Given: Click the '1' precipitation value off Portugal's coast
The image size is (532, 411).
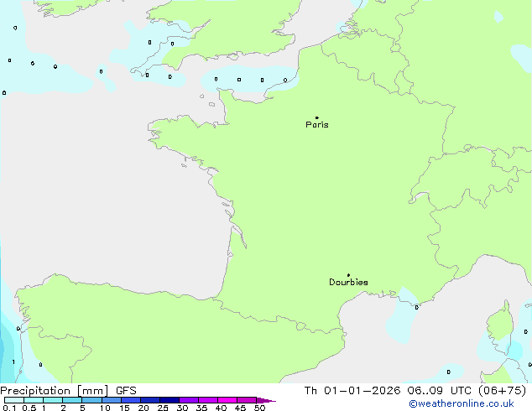Looking at the screenshot, I should pyautogui.click(x=13, y=362).
